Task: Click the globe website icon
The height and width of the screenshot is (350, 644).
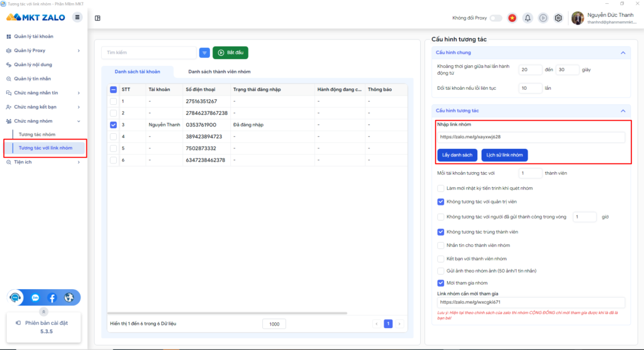Action: [x=69, y=298]
